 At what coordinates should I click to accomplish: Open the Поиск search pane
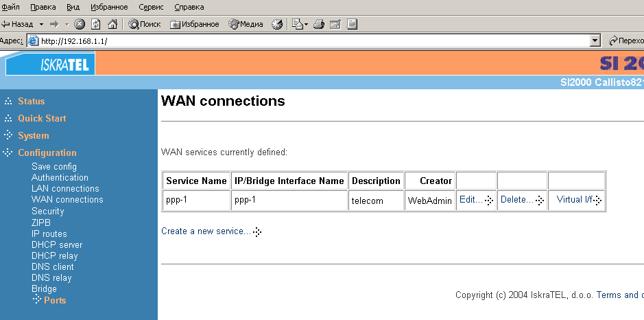145,24
